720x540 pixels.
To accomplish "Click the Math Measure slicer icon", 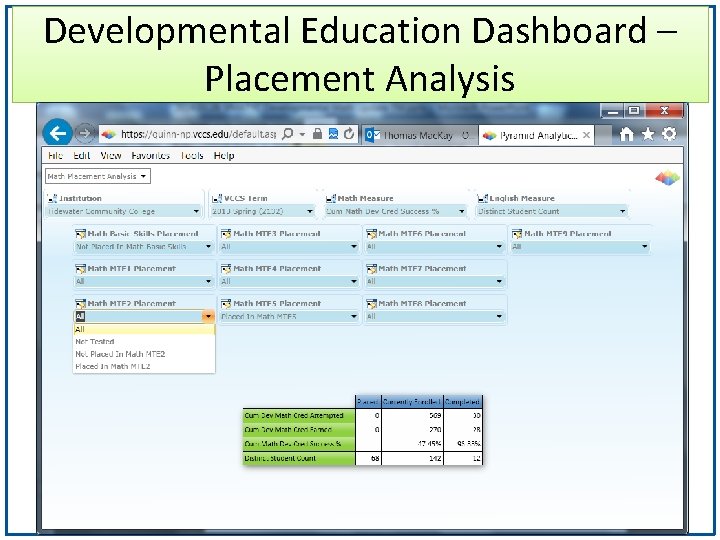I will 331,198.
